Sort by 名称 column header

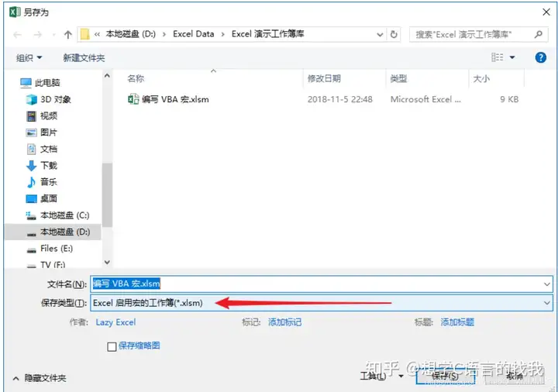click(x=136, y=78)
